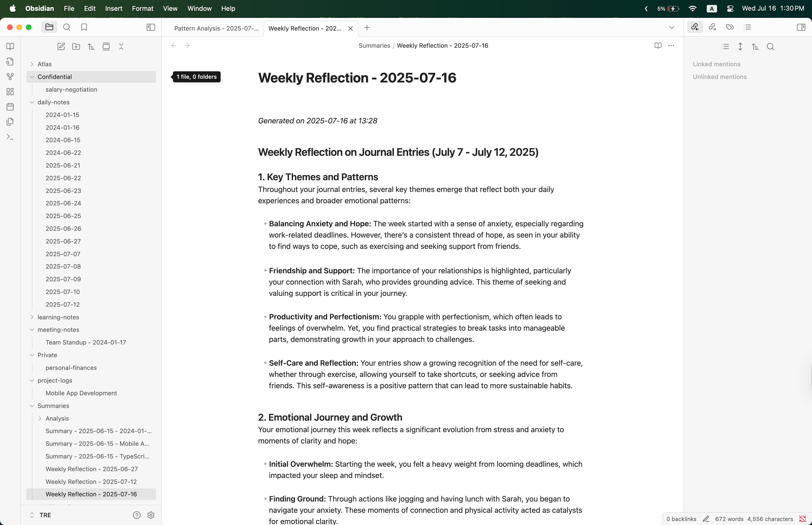Create a new folder in file explorer

click(76, 47)
